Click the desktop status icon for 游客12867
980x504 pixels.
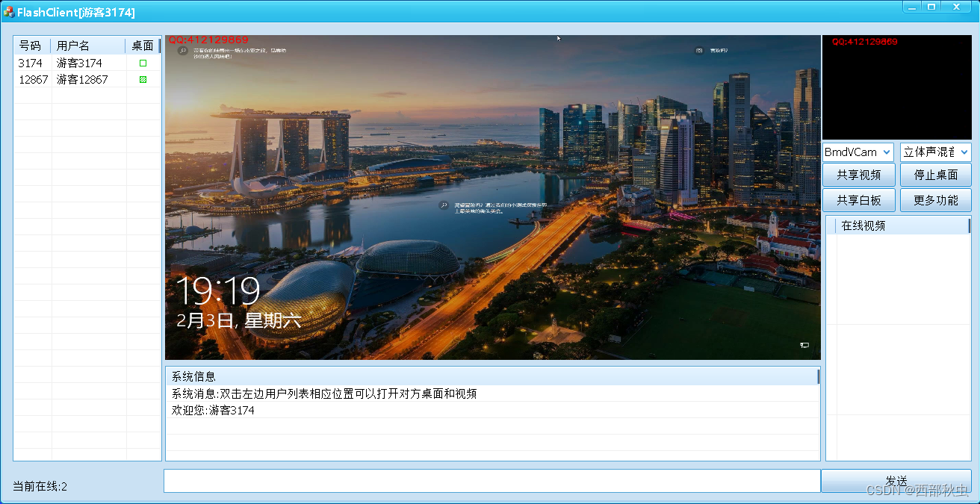click(143, 79)
